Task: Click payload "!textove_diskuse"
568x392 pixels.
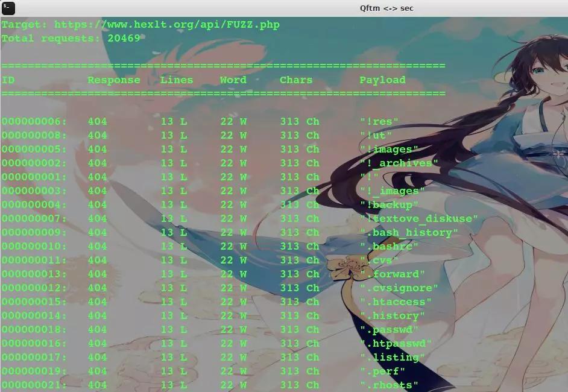Action: tap(418, 218)
